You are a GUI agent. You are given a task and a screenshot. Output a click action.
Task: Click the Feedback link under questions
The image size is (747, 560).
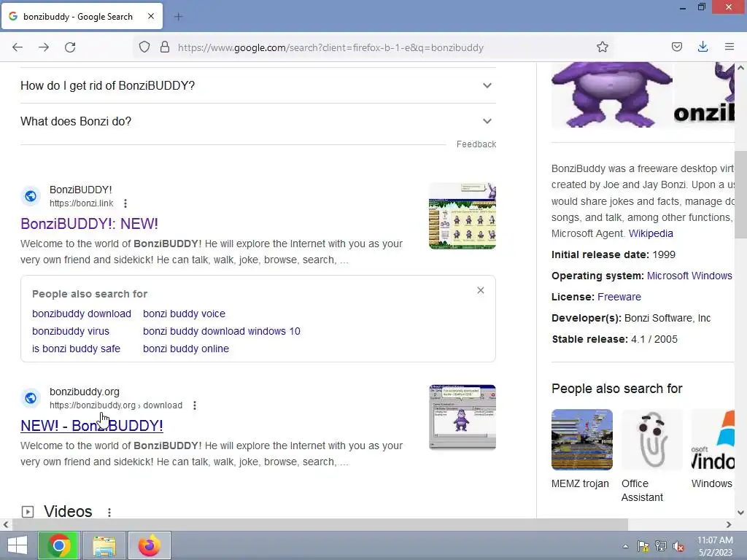pyautogui.click(x=476, y=144)
